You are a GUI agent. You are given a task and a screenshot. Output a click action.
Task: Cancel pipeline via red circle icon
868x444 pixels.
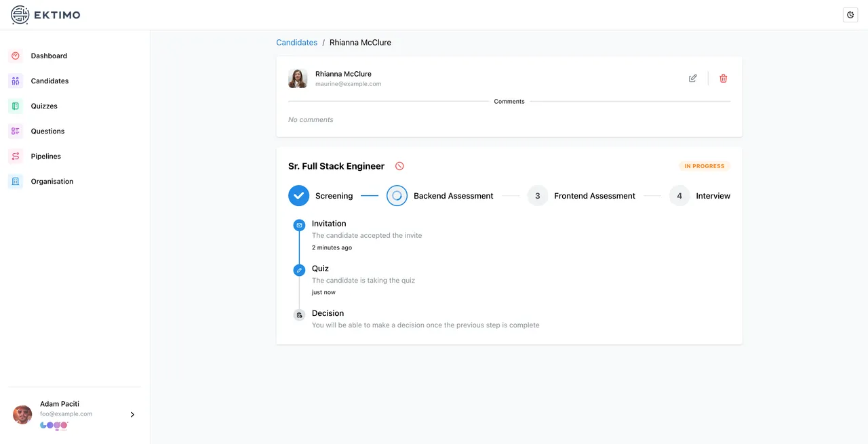(x=399, y=166)
